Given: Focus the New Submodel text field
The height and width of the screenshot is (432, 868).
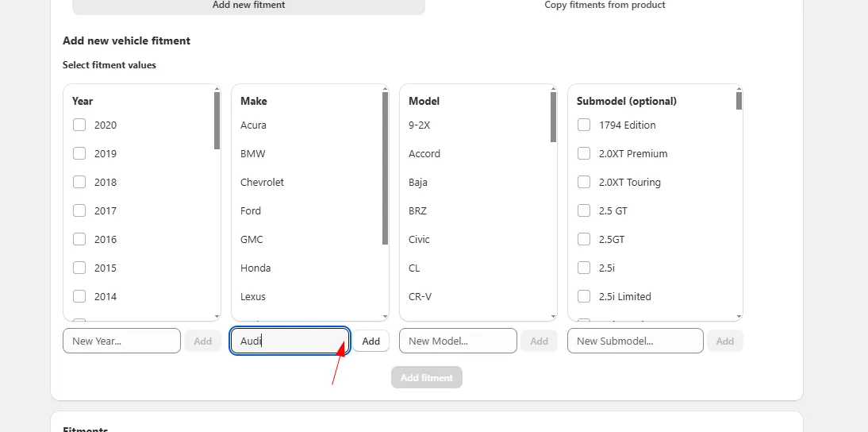Looking at the screenshot, I should (x=635, y=341).
